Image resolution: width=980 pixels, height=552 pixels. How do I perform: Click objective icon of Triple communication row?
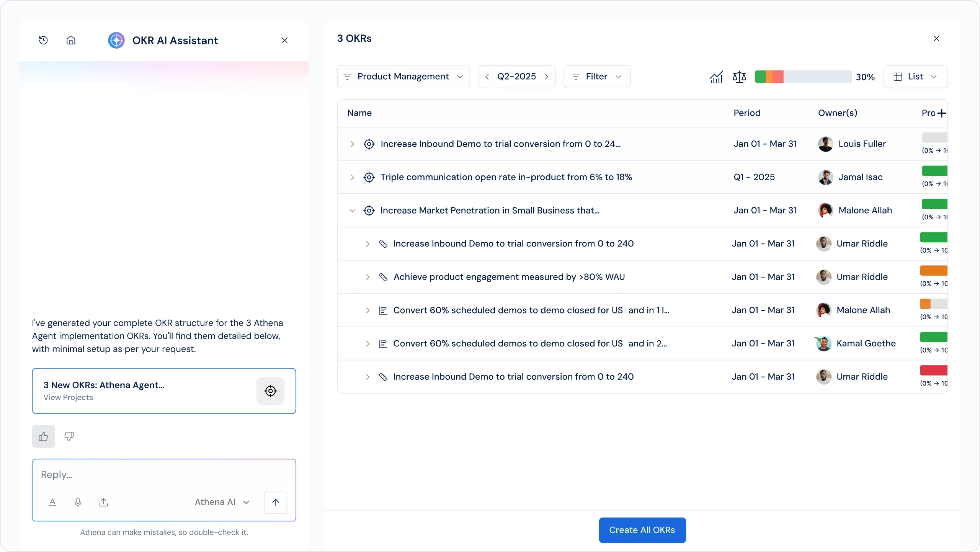coord(369,177)
